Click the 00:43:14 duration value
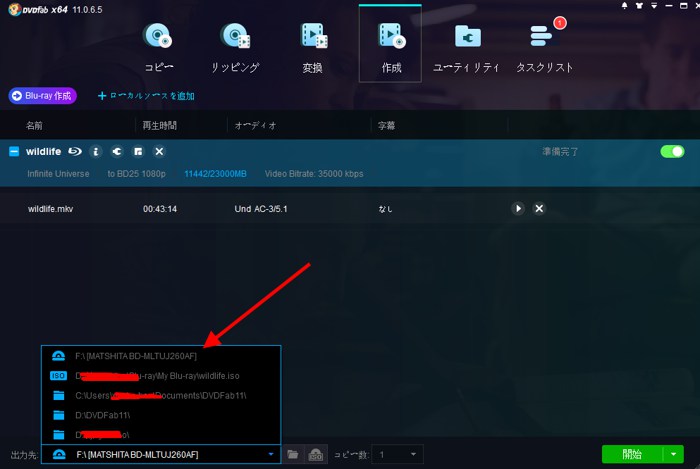 tap(160, 209)
